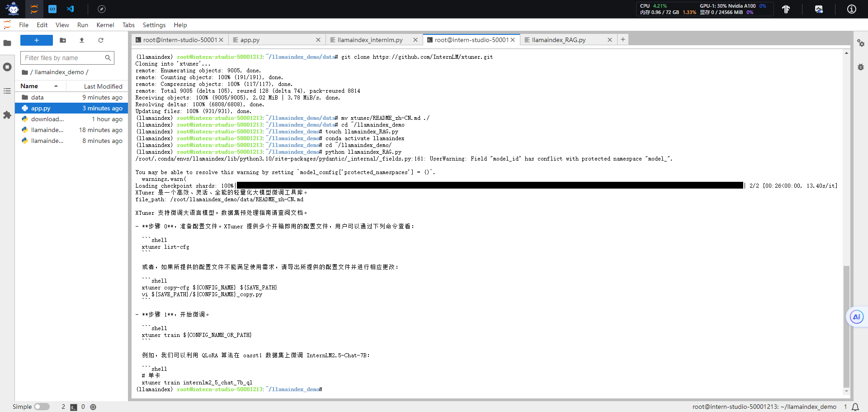Focus the Filter files by name field
This screenshot has width=868, height=412.
coord(67,58)
